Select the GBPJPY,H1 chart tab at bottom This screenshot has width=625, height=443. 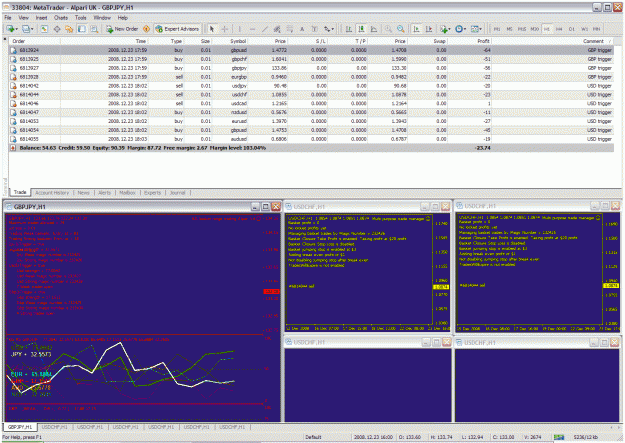[x=20, y=427]
